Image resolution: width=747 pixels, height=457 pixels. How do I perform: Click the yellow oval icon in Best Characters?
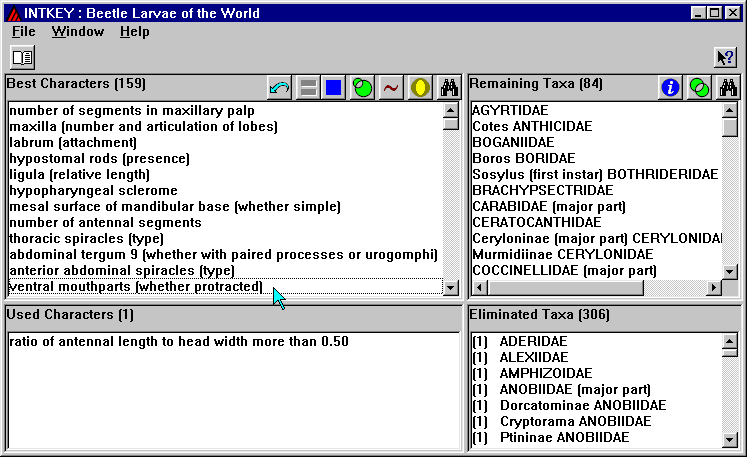(x=420, y=88)
